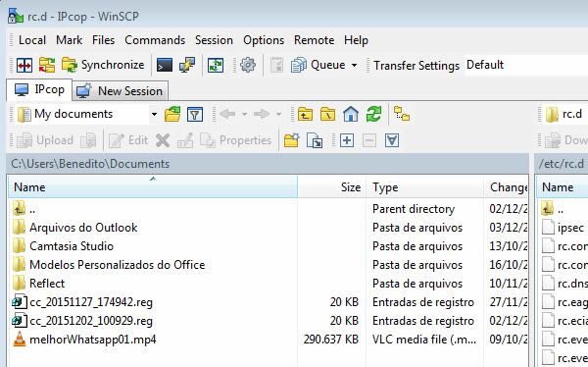Open the Local menu
This screenshot has width=588, height=367.
point(32,40)
